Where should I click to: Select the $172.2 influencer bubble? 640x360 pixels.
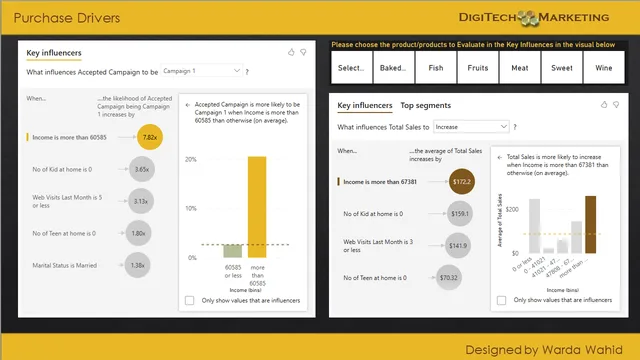point(462,182)
